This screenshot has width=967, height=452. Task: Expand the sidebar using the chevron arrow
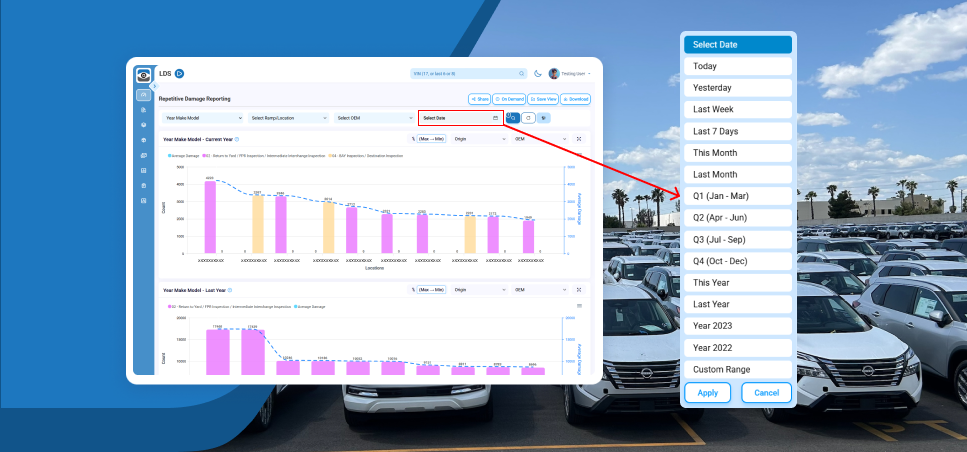(154, 86)
